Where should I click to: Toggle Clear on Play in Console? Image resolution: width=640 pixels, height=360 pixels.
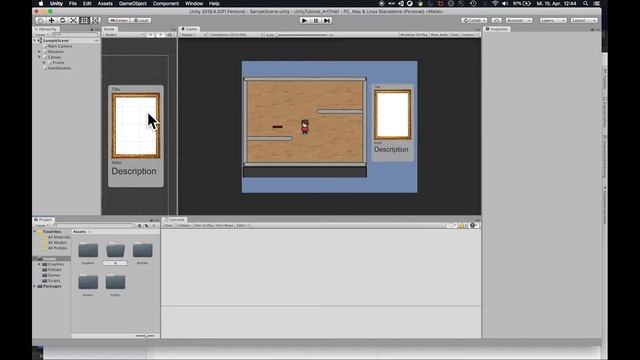[x=203, y=225]
